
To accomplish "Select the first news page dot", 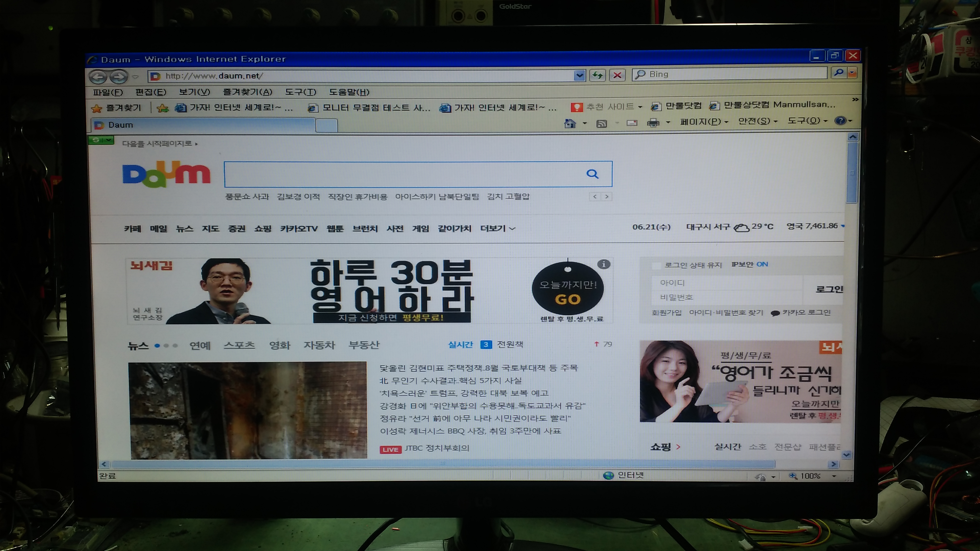I will point(157,346).
